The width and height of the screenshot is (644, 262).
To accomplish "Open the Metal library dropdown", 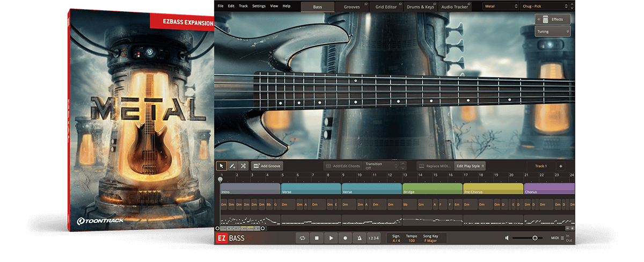I will click(x=500, y=6).
